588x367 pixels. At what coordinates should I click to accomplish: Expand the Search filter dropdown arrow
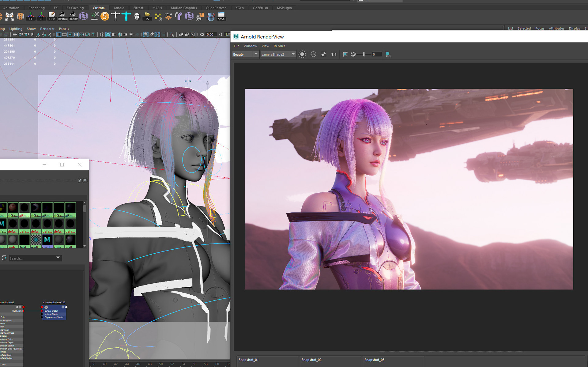(58, 258)
